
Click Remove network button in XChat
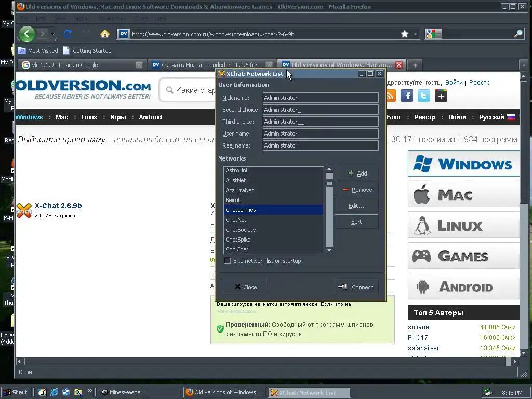(x=356, y=190)
